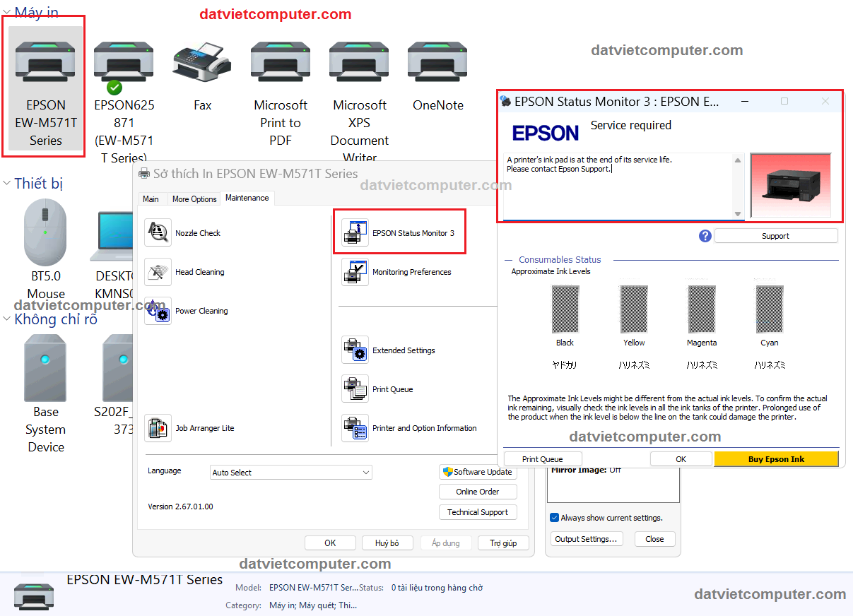Launch EPSON Status Monitor 3

355,232
